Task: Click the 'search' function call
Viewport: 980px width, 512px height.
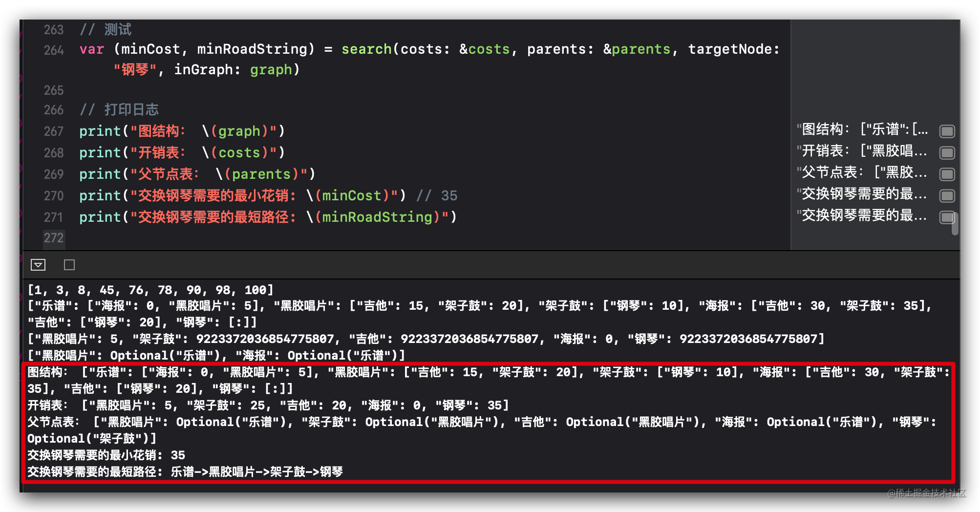Action: point(366,49)
